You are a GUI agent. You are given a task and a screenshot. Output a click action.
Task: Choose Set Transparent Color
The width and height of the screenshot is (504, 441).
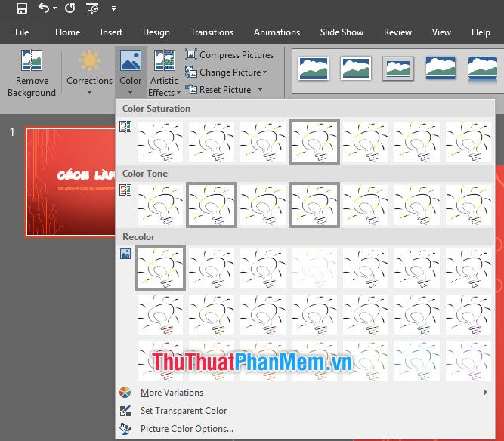(x=183, y=411)
